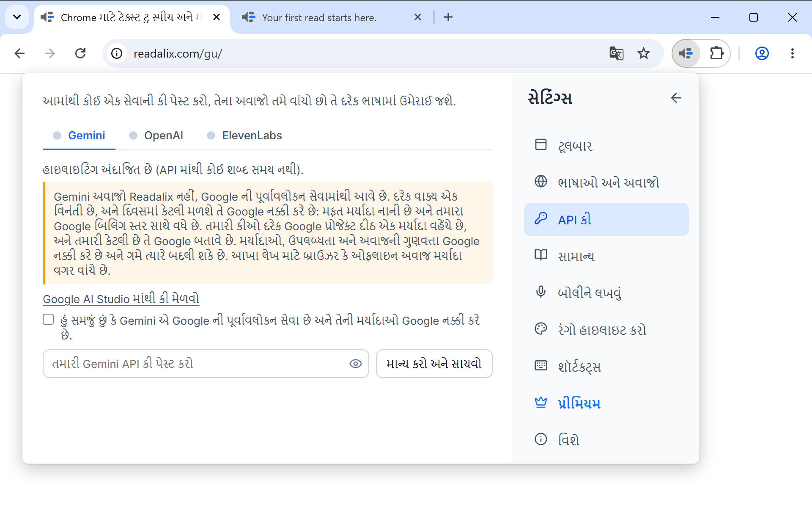Open the highlight colors palette icon

coord(540,329)
